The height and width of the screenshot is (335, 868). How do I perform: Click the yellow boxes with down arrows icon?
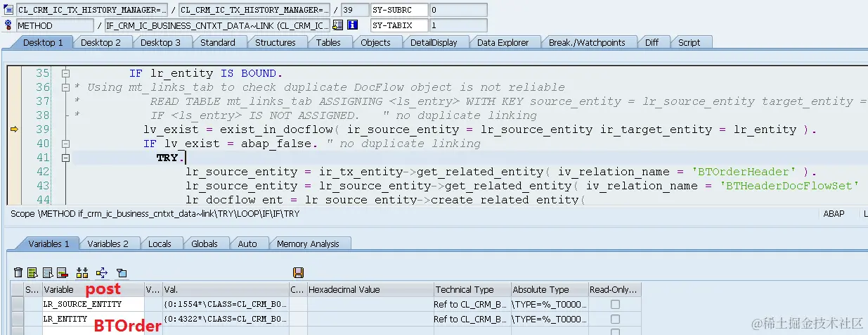point(82,272)
